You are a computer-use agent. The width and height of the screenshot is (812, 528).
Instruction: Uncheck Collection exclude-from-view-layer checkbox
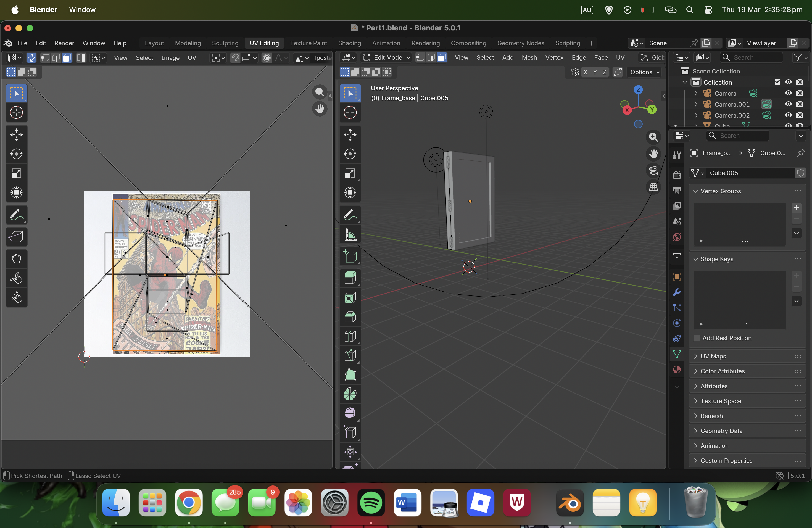777,82
